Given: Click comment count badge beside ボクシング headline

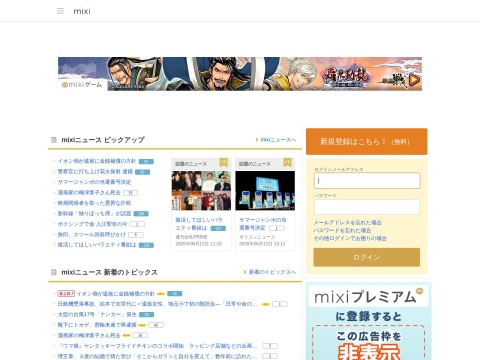Looking at the screenshot, I should tap(137, 224).
